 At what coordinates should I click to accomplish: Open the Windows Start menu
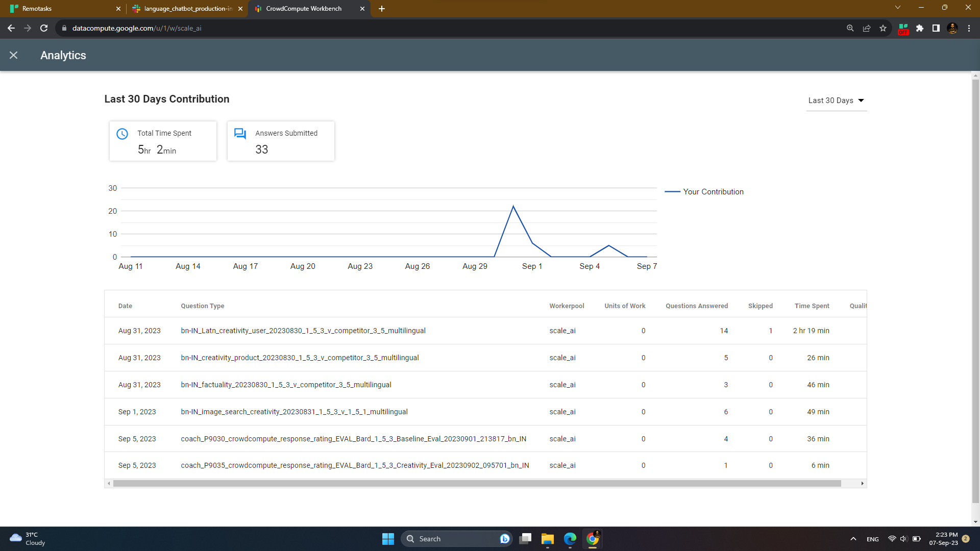(388, 539)
